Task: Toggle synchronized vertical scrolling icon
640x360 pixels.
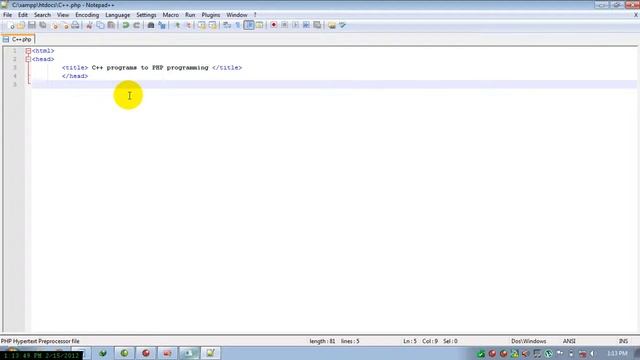Action: [202, 25]
